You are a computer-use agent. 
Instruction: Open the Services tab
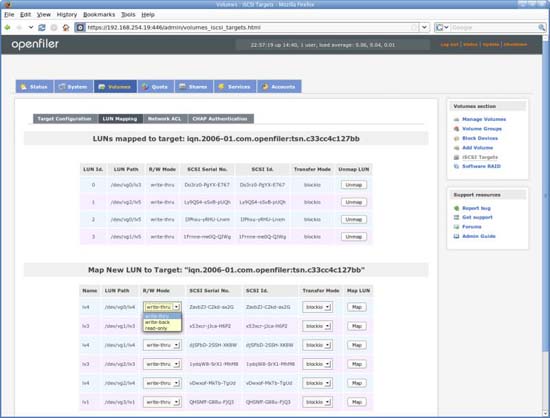tap(234, 87)
